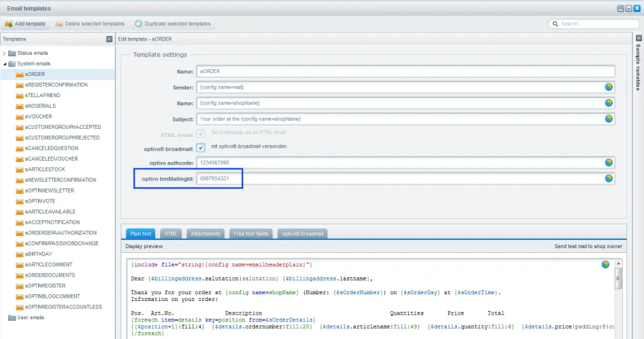Select sARTICLEAVAILABLE template
Screen dimensions: 644x339
tap(50, 212)
